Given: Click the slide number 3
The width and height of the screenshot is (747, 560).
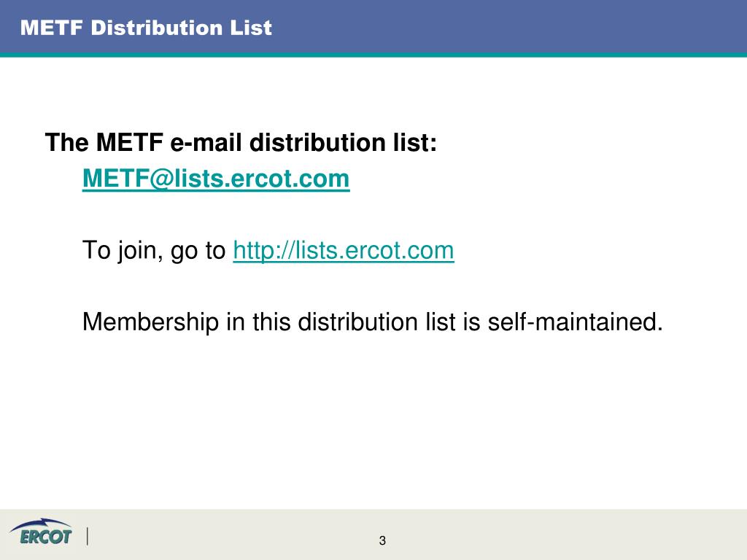Looking at the screenshot, I should 382,540.
